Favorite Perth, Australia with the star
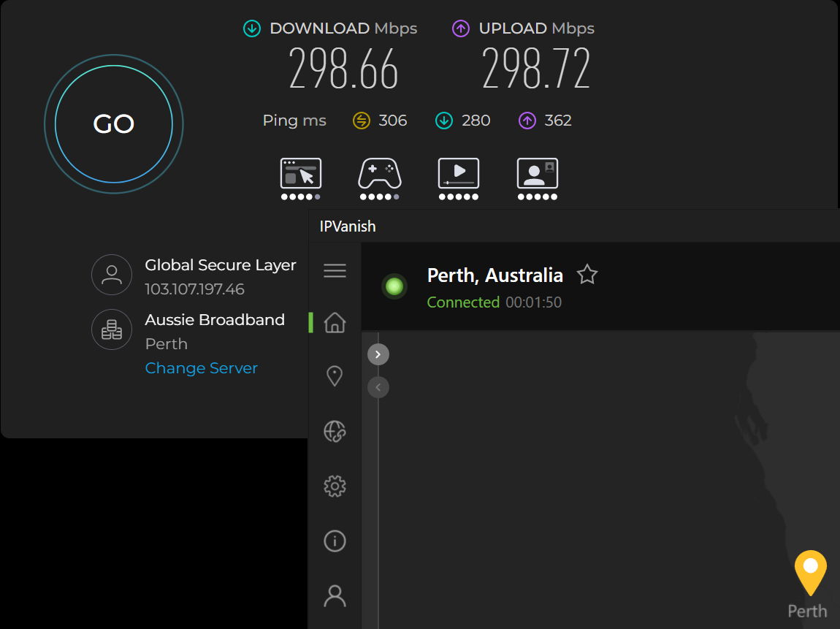 coord(587,274)
